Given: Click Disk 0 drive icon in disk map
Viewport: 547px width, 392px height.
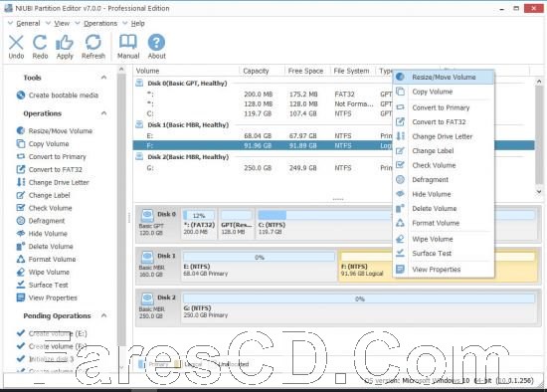Looking at the screenshot, I should (147, 215).
